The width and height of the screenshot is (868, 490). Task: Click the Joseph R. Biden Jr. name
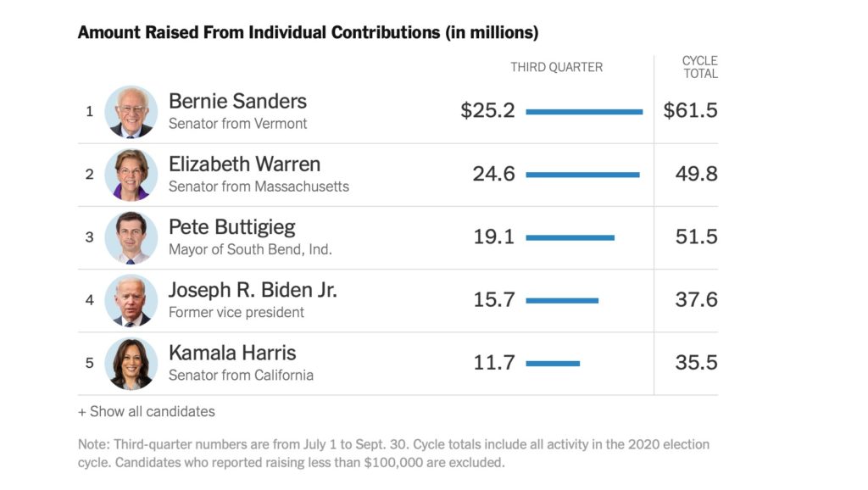[x=253, y=290]
